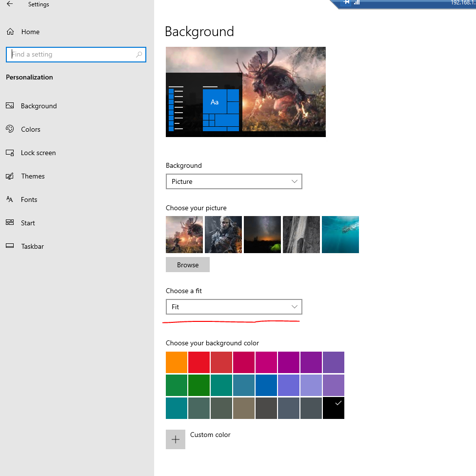This screenshot has width=476, height=476.
Task: Open the Choose a fit dropdown showing Fit
Action: (234, 307)
